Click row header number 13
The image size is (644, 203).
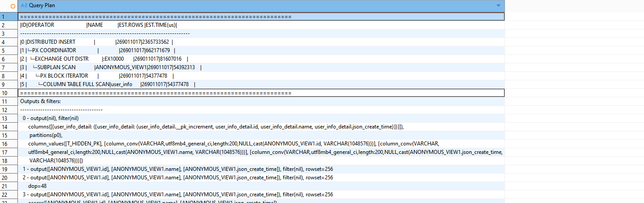[9, 118]
